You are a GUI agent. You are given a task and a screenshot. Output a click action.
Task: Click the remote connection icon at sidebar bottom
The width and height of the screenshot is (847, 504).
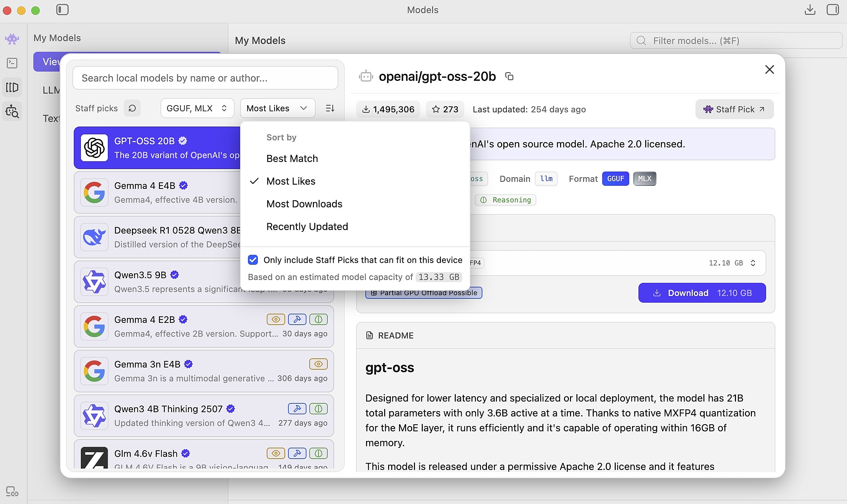[12, 492]
